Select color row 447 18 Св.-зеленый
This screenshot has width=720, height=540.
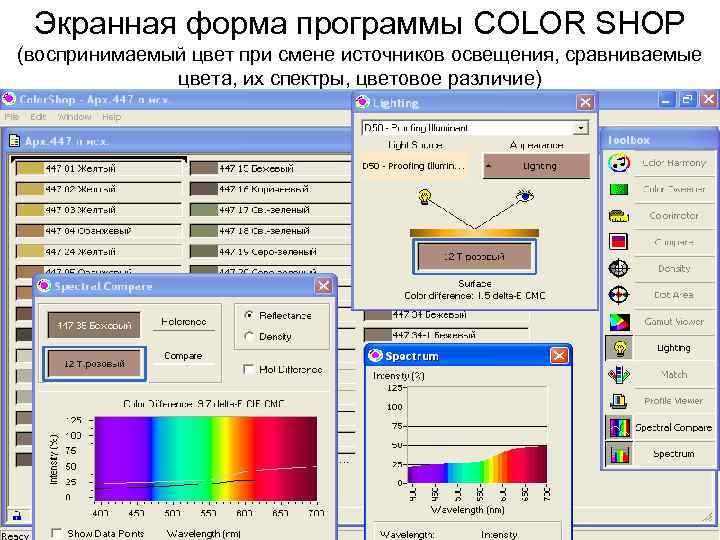(x=271, y=231)
